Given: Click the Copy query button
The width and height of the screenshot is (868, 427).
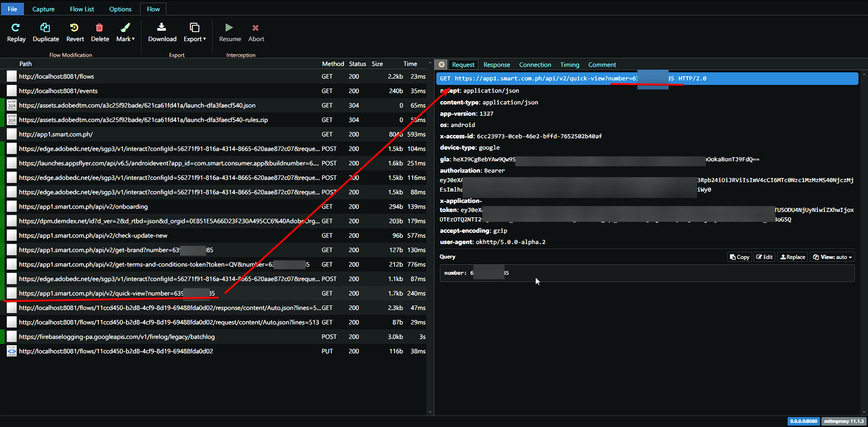Looking at the screenshot, I should [740, 257].
